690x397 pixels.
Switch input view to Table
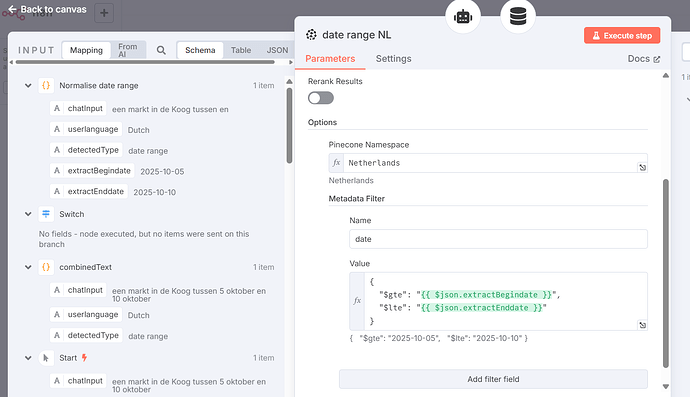tap(241, 50)
